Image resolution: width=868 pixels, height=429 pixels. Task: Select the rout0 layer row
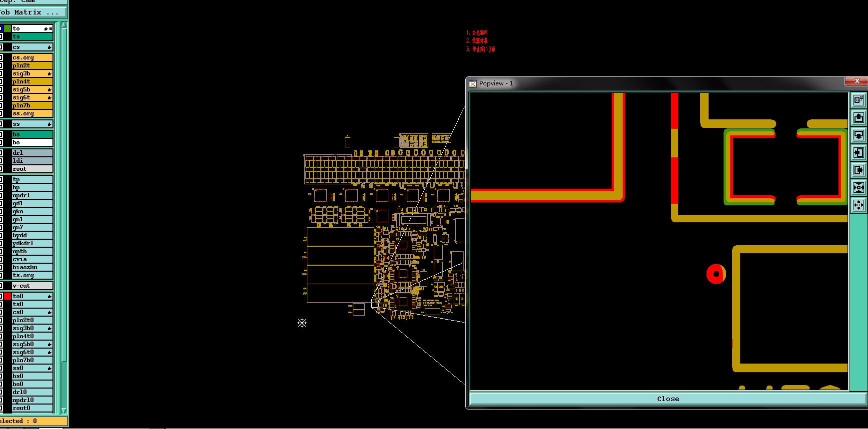coord(32,409)
